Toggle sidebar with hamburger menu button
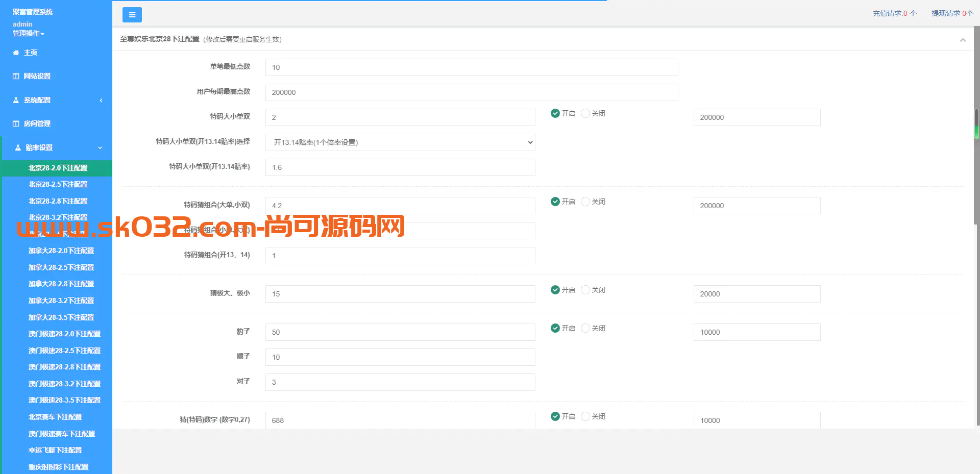Image resolution: width=980 pixels, height=474 pixels. 132,15
